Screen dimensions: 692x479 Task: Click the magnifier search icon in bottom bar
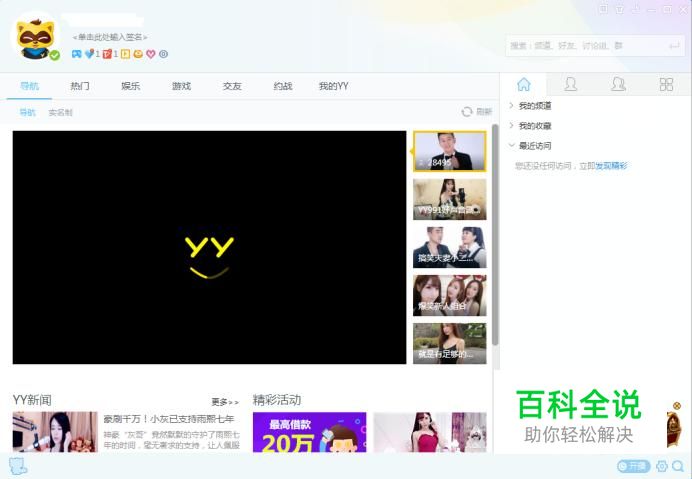tap(678, 466)
